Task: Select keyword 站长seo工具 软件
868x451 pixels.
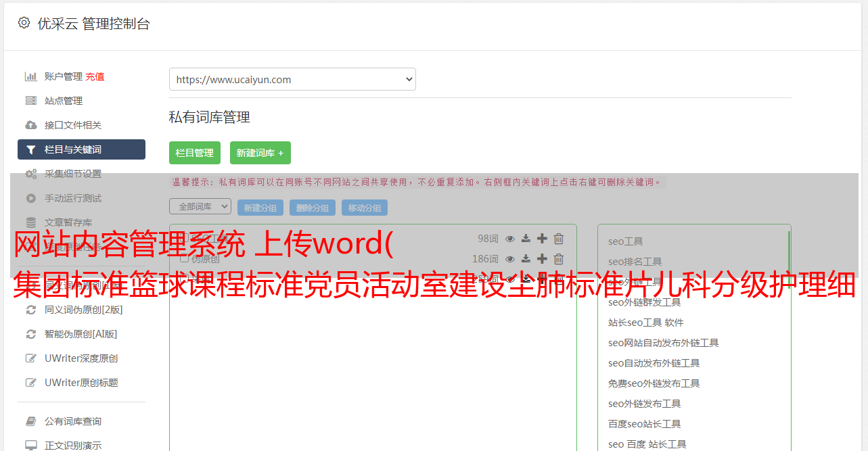Action: [x=646, y=323]
